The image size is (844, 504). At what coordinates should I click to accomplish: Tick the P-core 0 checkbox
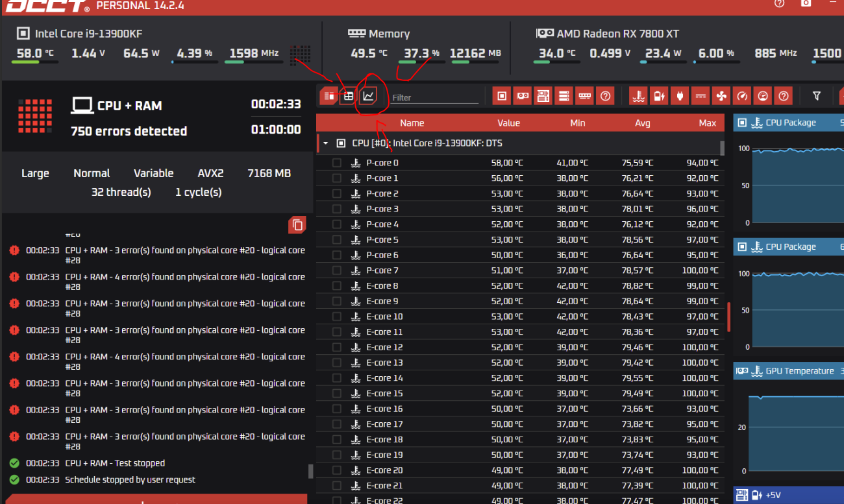(336, 163)
